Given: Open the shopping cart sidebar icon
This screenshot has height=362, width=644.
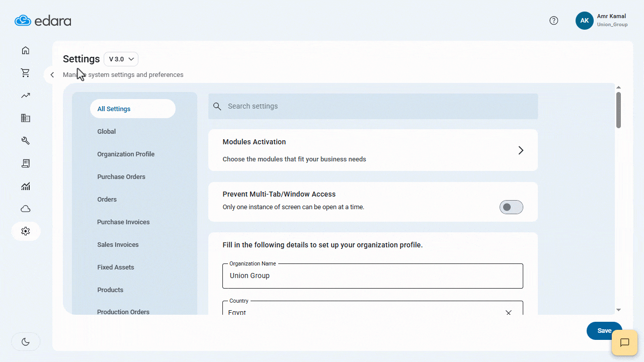Looking at the screenshot, I should [26, 73].
